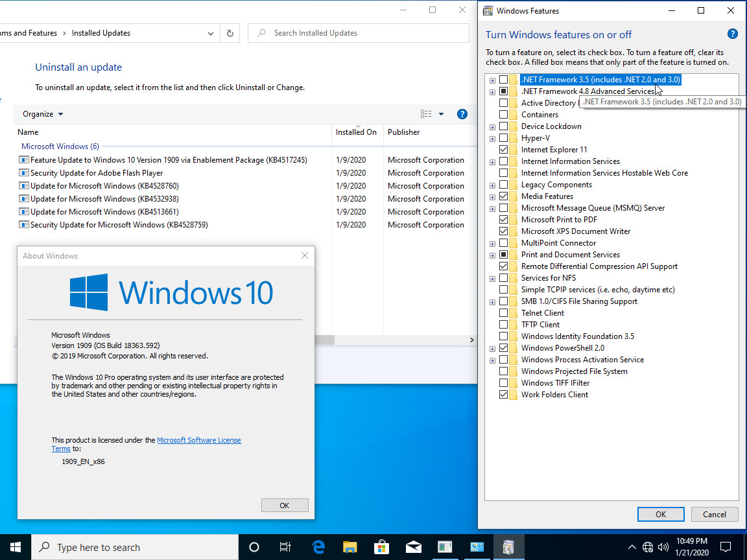Viewport: 747px width, 560px height.
Task: Click the folder icon beside Telnet Client
Action: (513, 313)
